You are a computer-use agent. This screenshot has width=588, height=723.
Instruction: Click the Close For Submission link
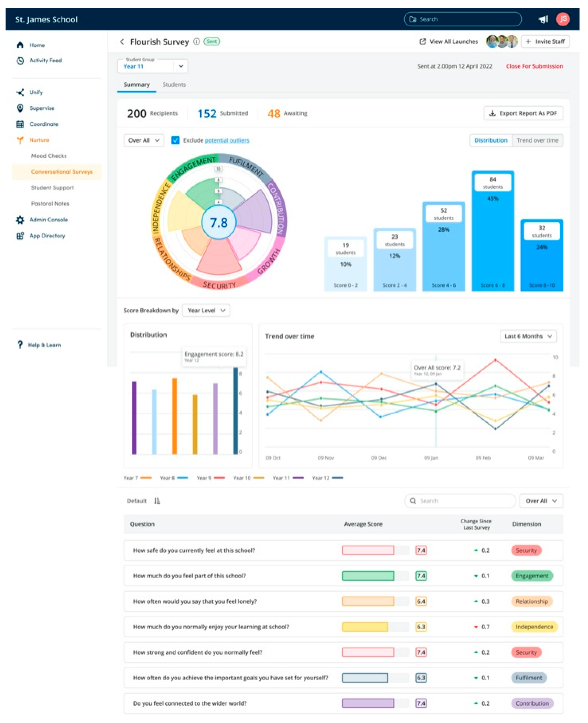(534, 66)
